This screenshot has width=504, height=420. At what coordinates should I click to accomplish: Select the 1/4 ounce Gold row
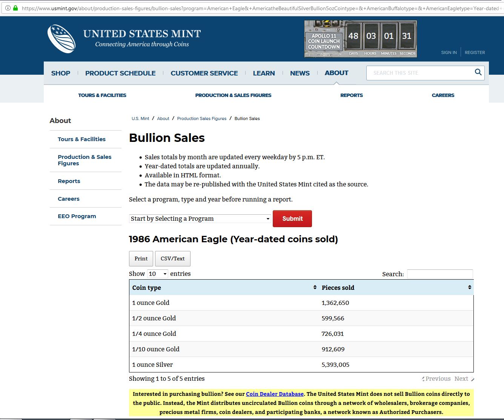click(301, 334)
